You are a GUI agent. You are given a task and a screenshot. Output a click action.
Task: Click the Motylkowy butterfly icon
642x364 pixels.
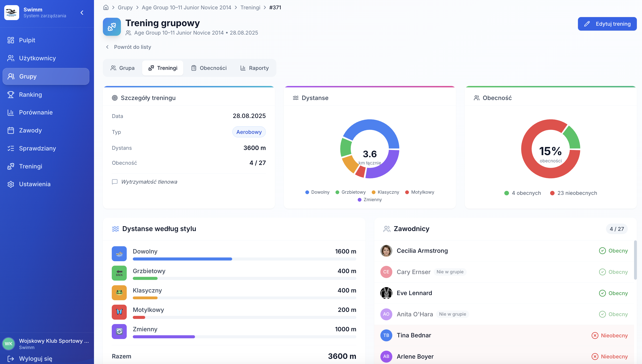click(119, 312)
